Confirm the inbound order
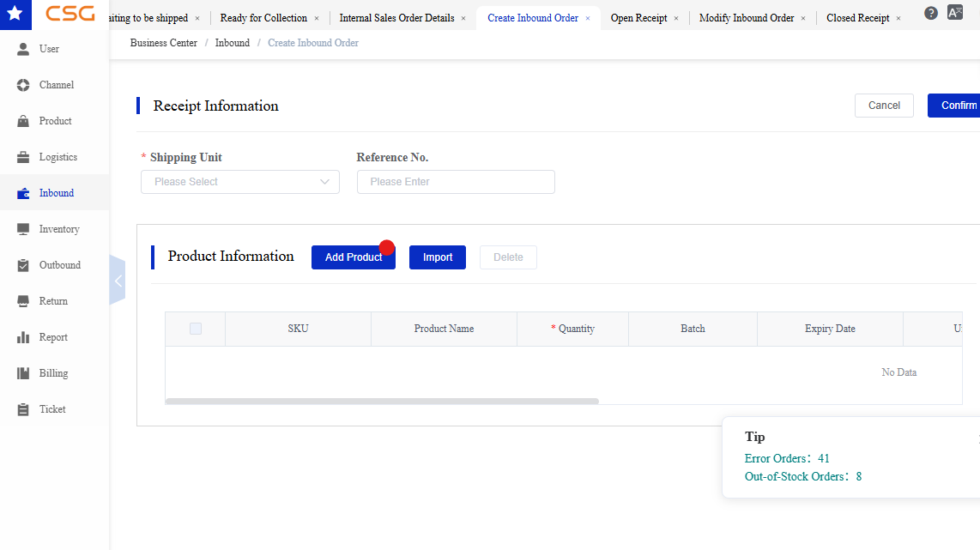This screenshot has width=980, height=550. pyautogui.click(x=954, y=106)
